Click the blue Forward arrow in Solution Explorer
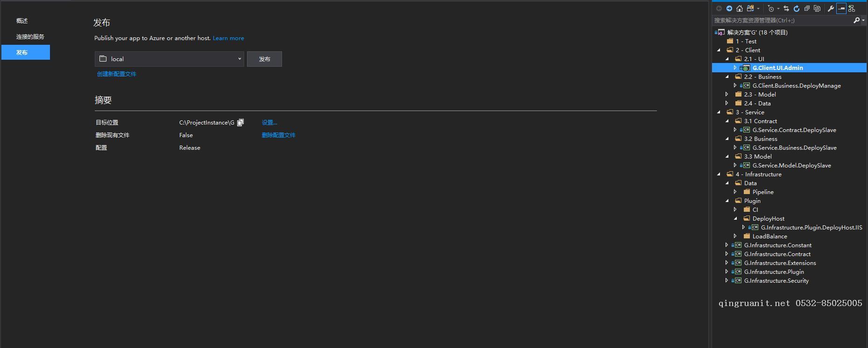The width and height of the screenshot is (868, 348). click(x=729, y=8)
